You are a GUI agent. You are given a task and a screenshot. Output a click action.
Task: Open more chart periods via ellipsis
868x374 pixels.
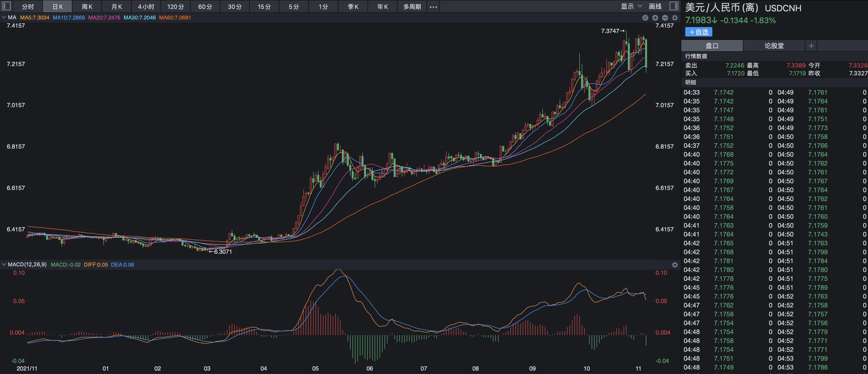click(433, 7)
